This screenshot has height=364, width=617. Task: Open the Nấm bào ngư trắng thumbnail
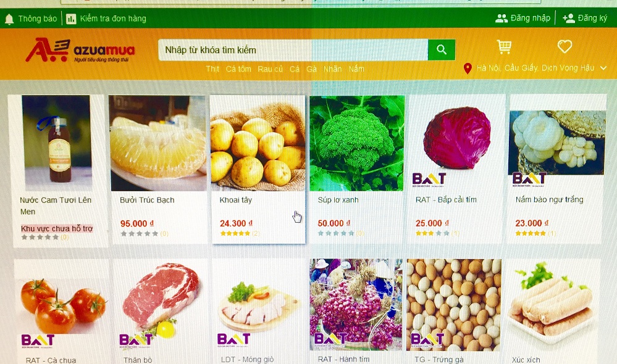556,144
